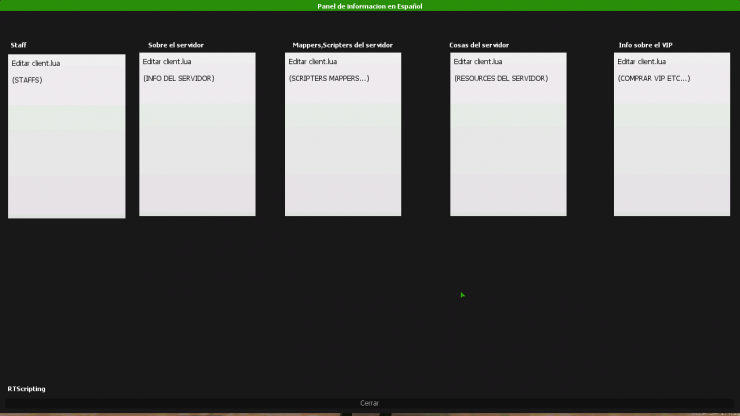Click 'Editar client.lua' in the VIP box
Screen dimensions: 740x416
point(642,62)
